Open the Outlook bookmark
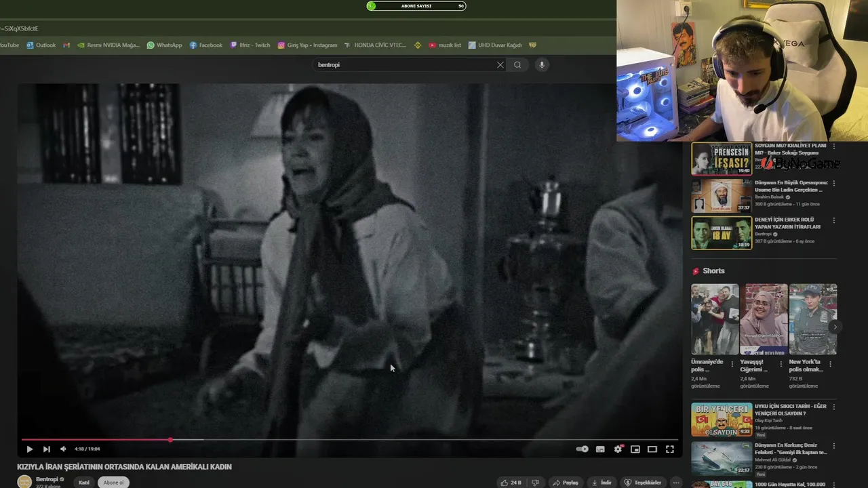 click(x=41, y=45)
